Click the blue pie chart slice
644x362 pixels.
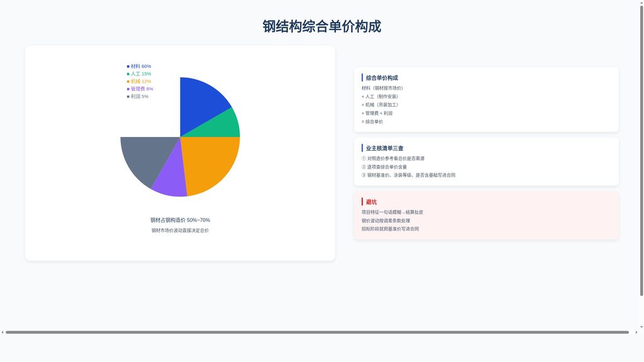(x=201, y=105)
